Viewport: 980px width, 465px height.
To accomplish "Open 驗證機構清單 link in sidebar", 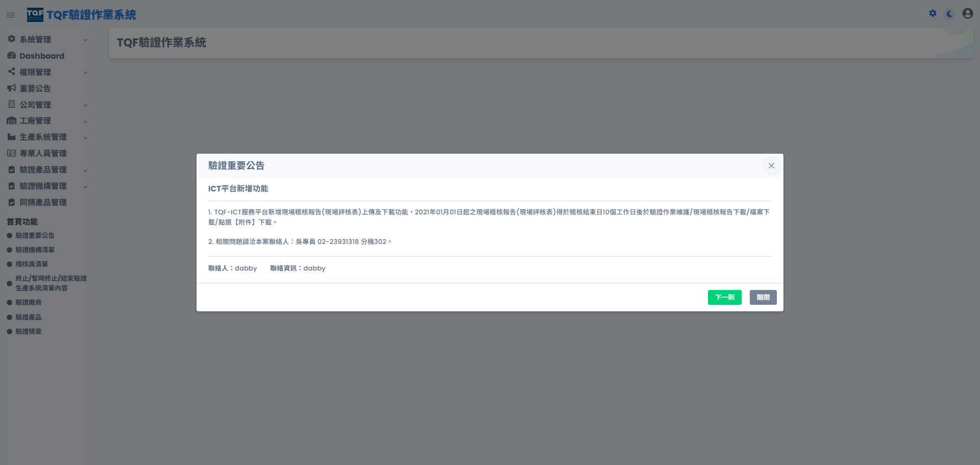I will [35, 250].
